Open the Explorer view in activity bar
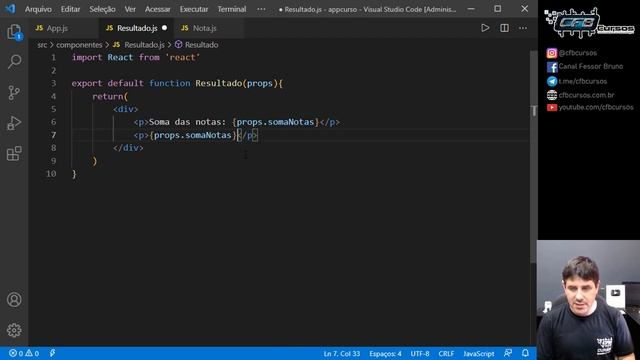The height and width of the screenshot is (360, 640). (14, 32)
